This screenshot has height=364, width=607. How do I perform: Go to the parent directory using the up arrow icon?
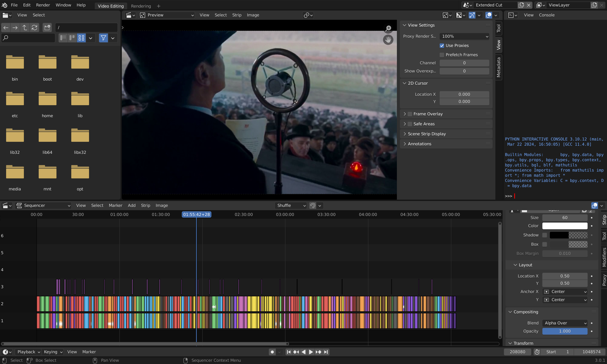(x=25, y=28)
